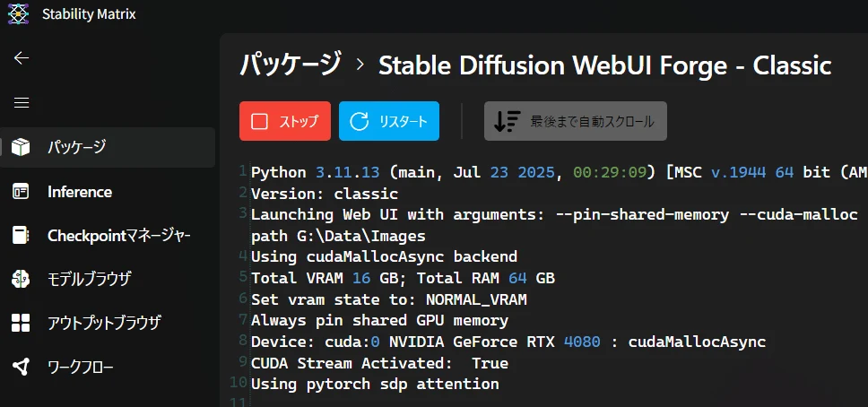Click the circular restart arrow icon
Screen dimensions: 868x407
pos(360,121)
